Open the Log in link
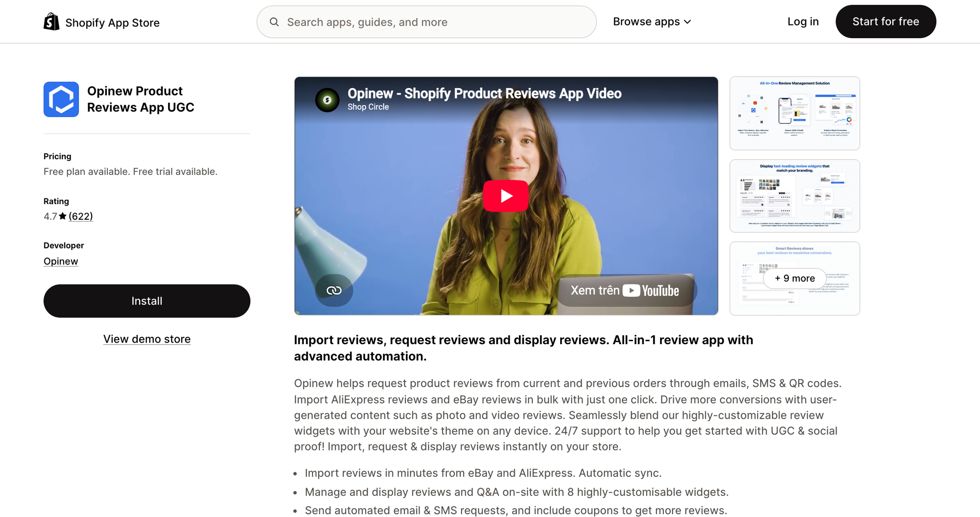The image size is (980, 517). pos(803,22)
